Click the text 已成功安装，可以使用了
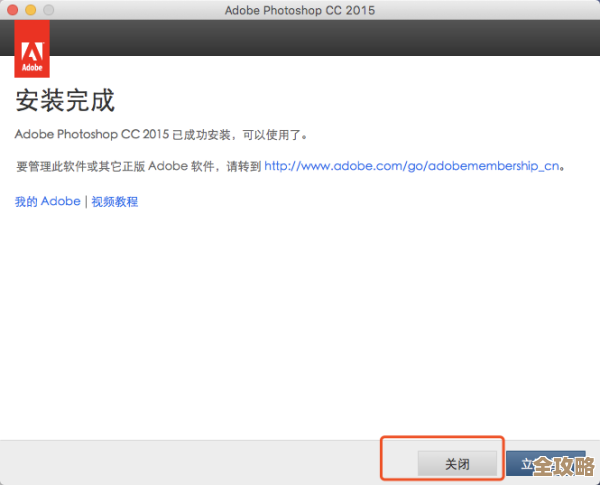Viewport: 600px width, 485px height. coord(240,135)
